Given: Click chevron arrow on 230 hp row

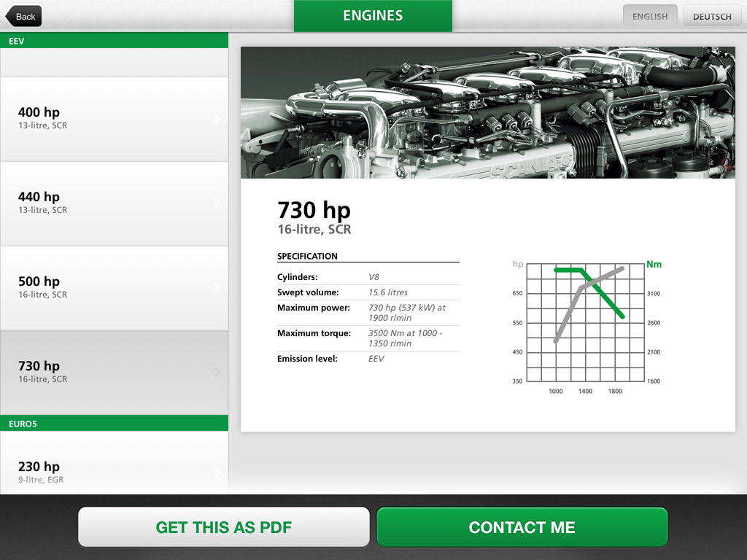Looking at the screenshot, I should click(x=217, y=472).
